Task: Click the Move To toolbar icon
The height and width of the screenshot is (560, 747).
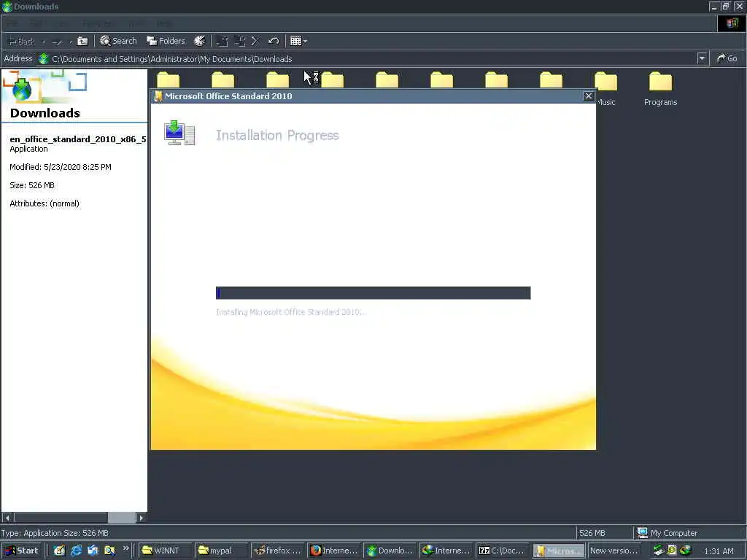Action: click(x=222, y=42)
